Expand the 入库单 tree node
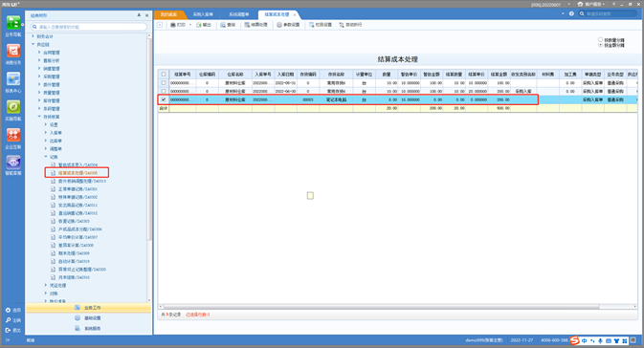Image resolution: width=644 pixels, height=348 pixels. [x=46, y=133]
